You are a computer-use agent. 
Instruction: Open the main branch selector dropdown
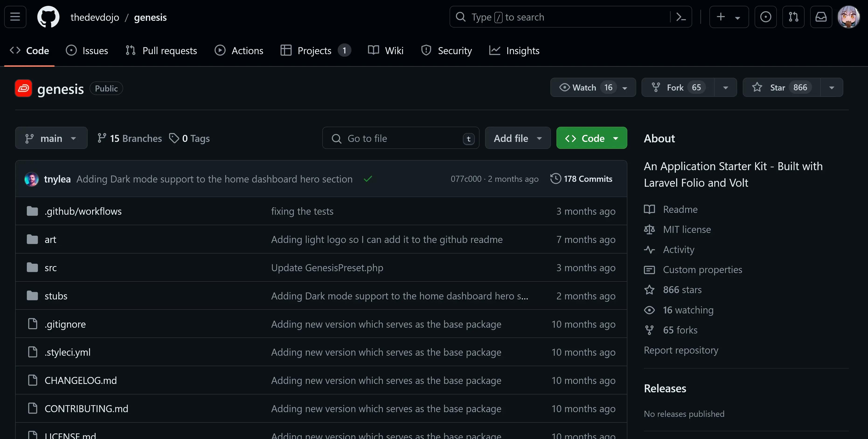pos(51,138)
